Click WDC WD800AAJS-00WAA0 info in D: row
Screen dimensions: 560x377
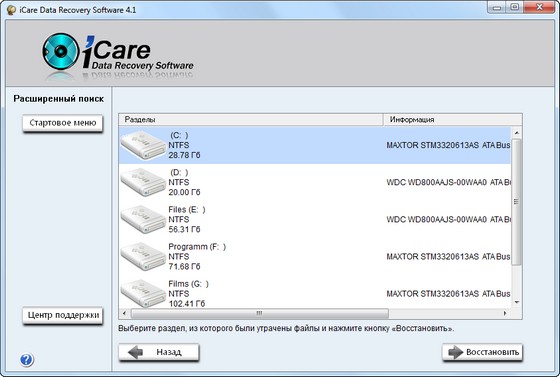tap(449, 182)
